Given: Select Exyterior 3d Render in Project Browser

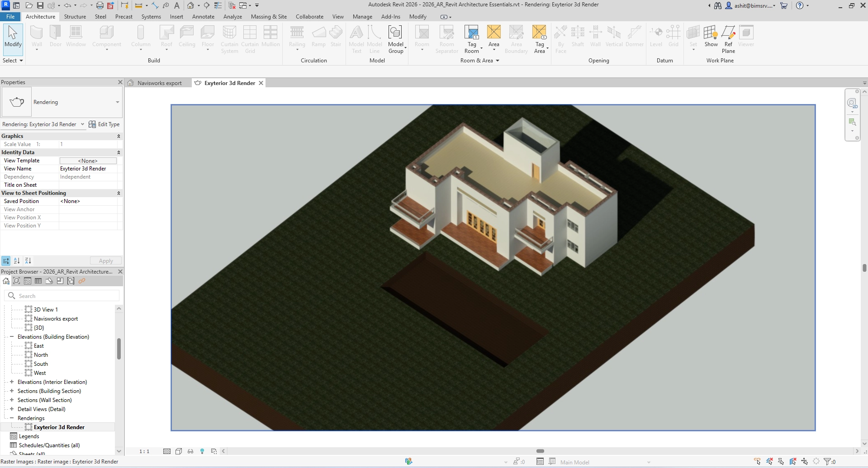Looking at the screenshot, I should (x=59, y=427).
